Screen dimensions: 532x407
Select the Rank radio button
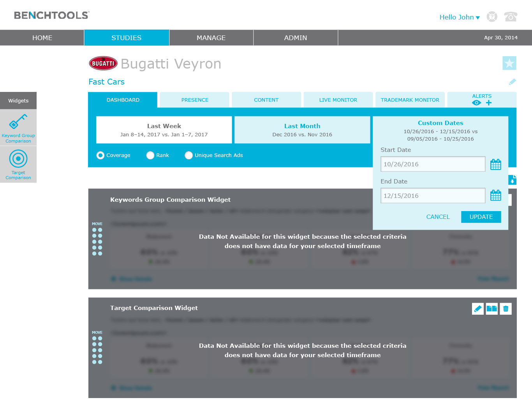point(150,155)
